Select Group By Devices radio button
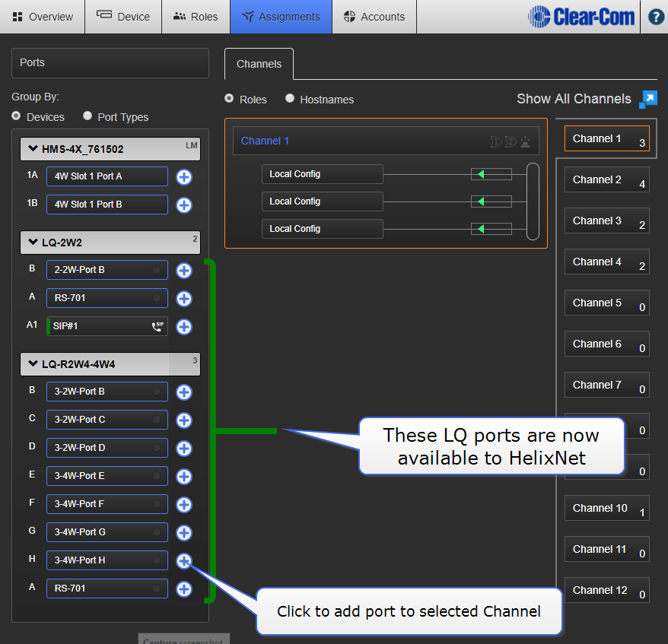Viewport: 668px width, 644px height. tap(16, 116)
